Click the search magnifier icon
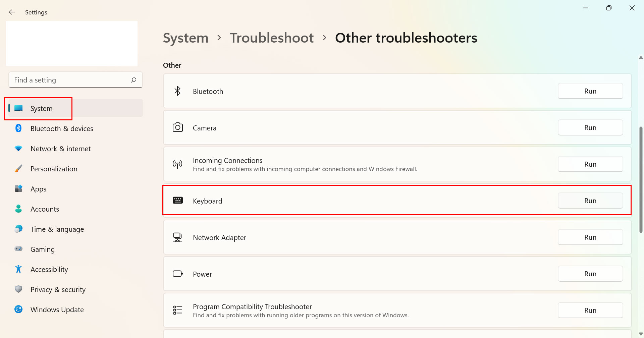This screenshot has width=644, height=338. point(133,80)
